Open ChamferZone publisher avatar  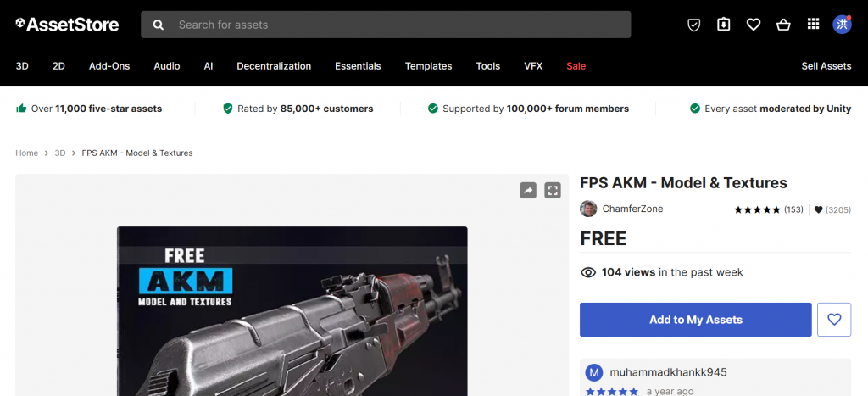point(588,209)
